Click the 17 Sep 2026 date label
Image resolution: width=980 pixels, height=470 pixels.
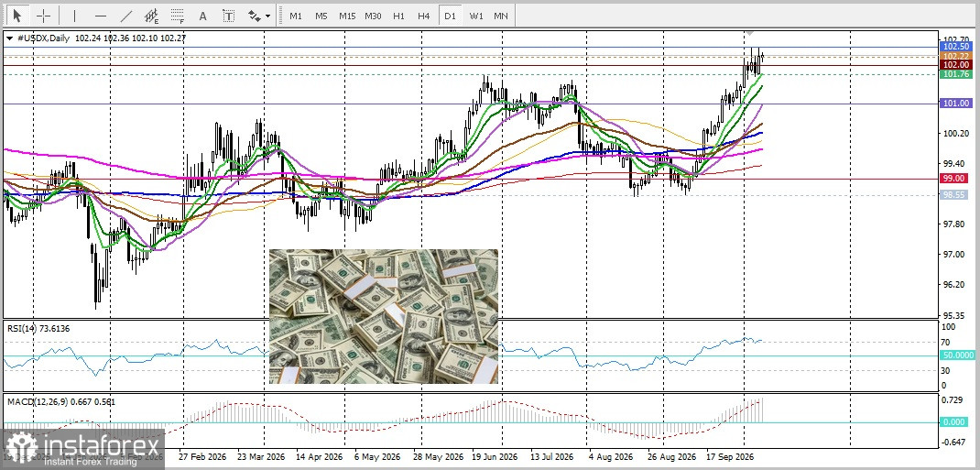(x=730, y=457)
